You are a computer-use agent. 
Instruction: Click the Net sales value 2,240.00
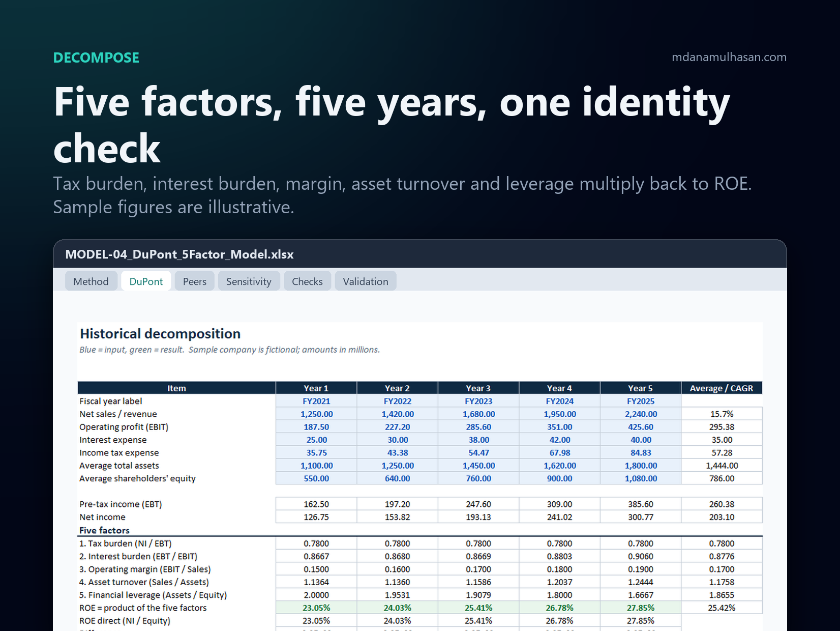click(641, 414)
